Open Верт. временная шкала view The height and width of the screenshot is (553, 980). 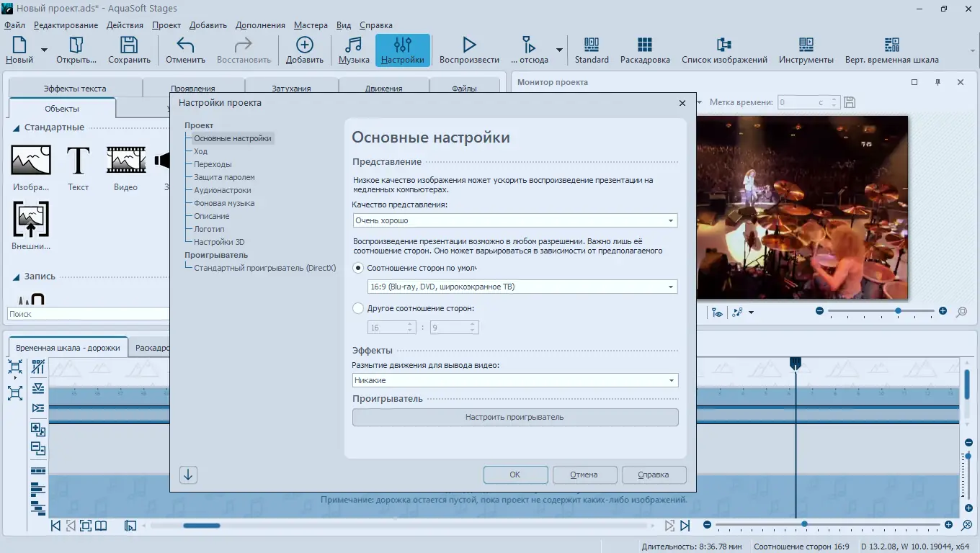891,50
